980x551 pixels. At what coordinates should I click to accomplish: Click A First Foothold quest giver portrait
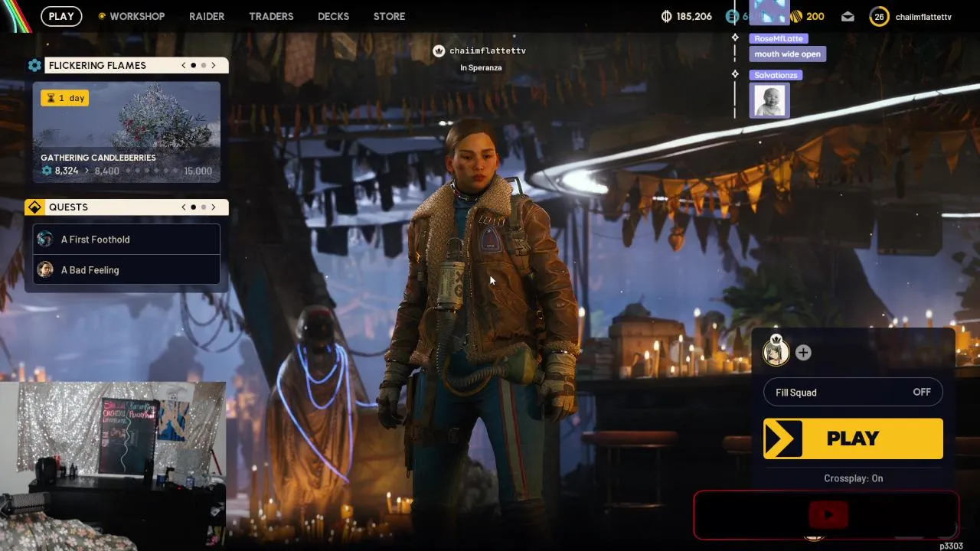(45, 239)
